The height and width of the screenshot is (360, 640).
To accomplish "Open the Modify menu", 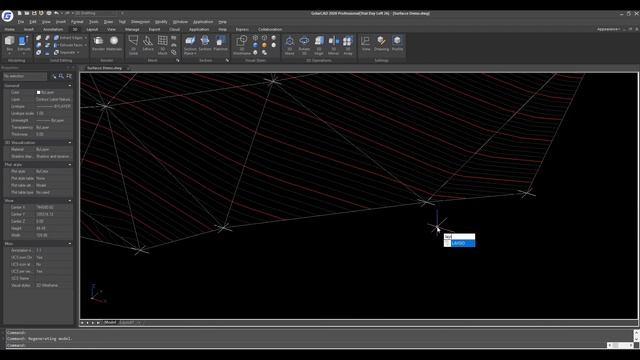I will tap(161, 22).
